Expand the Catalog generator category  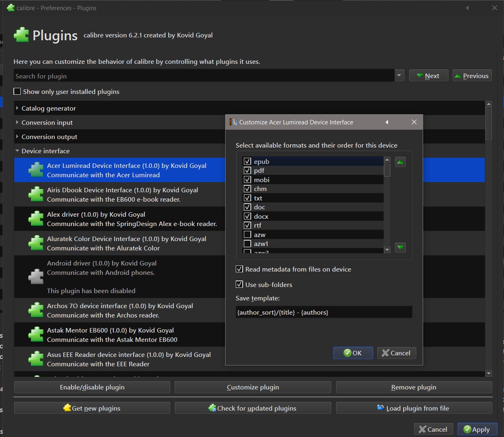(17, 108)
